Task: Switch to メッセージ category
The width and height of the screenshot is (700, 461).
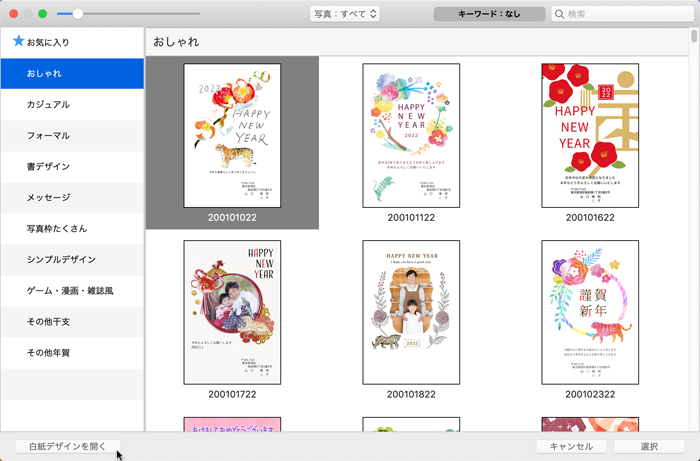Action: [72, 198]
